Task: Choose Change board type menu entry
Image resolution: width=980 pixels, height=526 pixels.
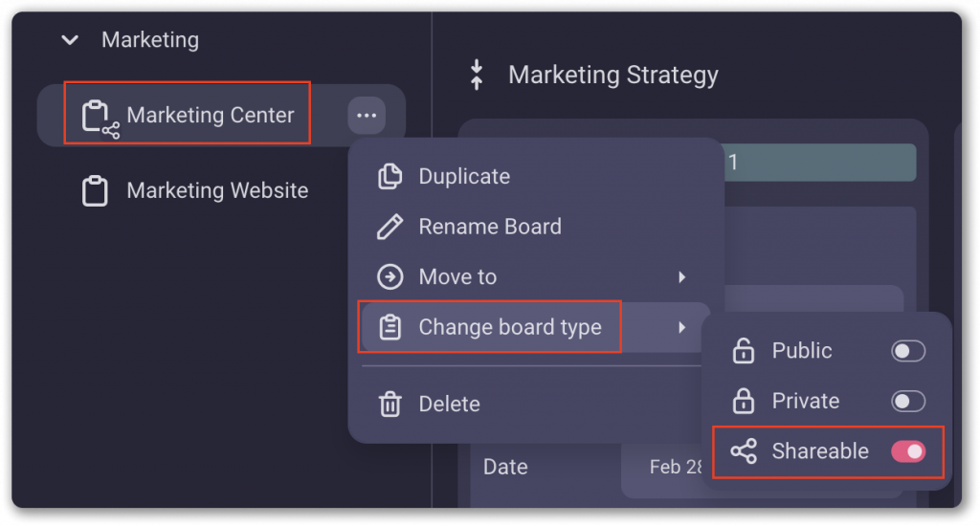Action: [509, 327]
